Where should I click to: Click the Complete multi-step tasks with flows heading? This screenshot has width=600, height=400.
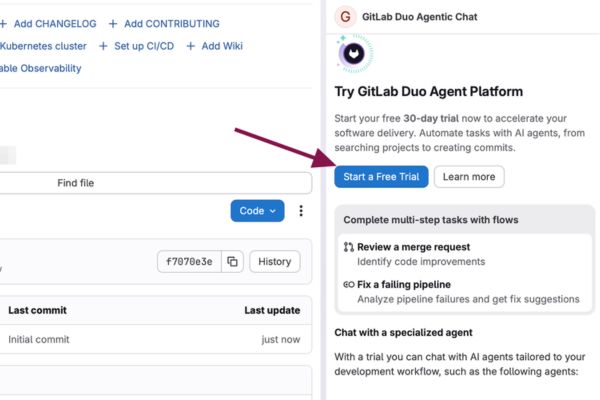(431, 220)
